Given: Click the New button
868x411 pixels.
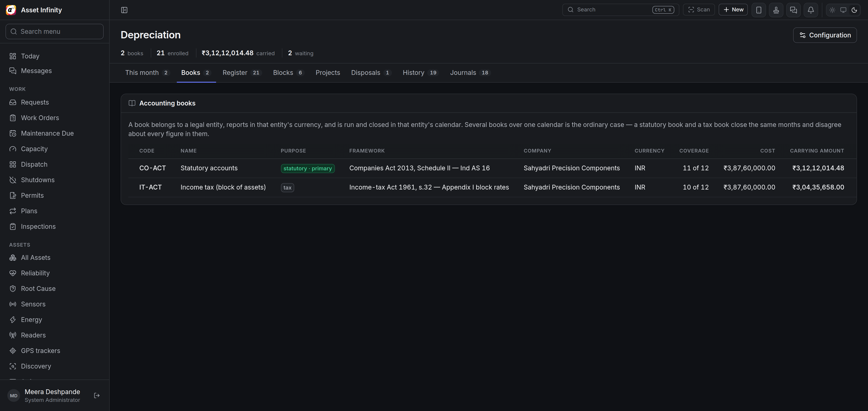Looking at the screenshot, I should (733, 10).
